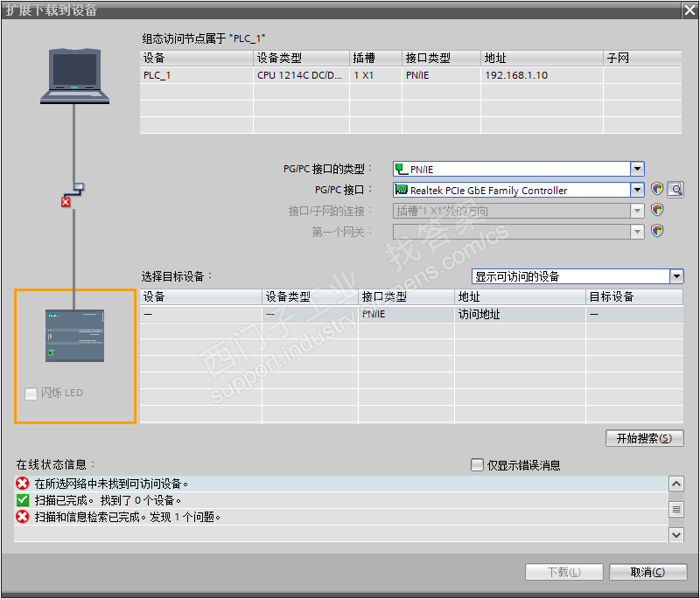
Task: Click the 1 X1 slot cell
Action: [x=375, y=75]
